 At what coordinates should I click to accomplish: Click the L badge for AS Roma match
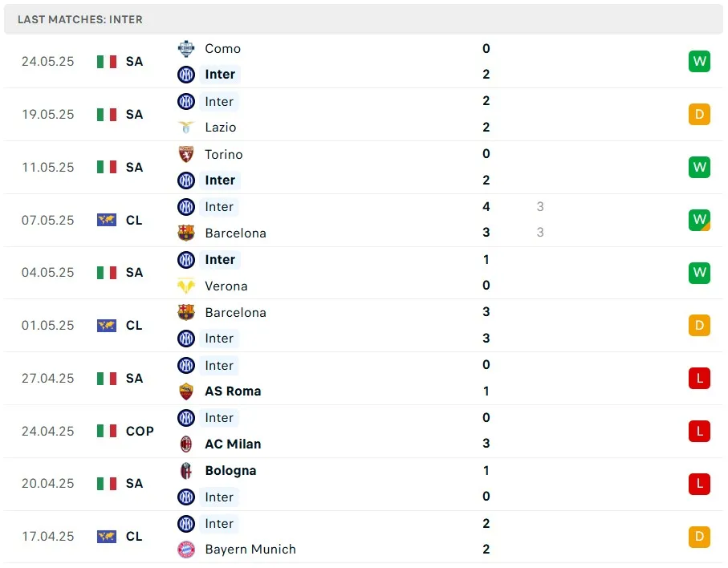pos(699,378)
